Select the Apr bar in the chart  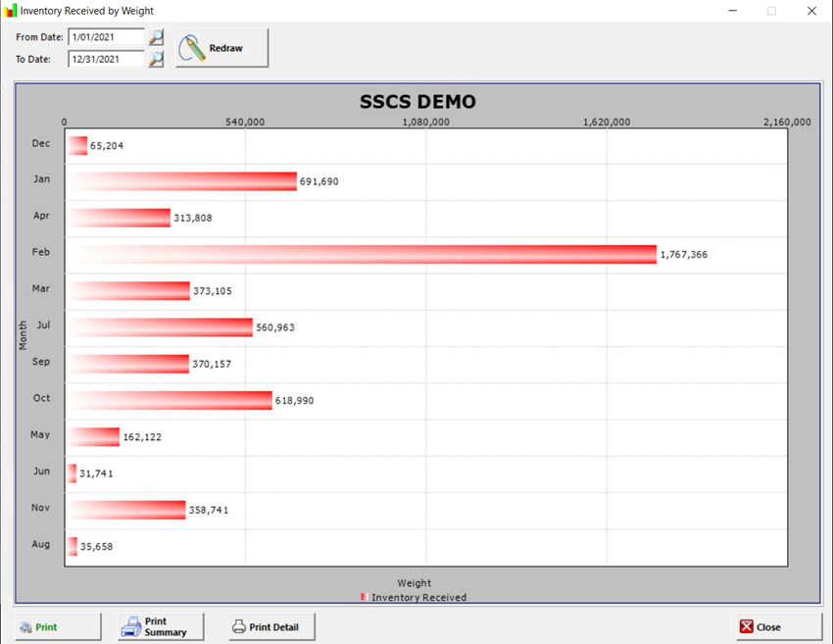(x=119, y=218)
